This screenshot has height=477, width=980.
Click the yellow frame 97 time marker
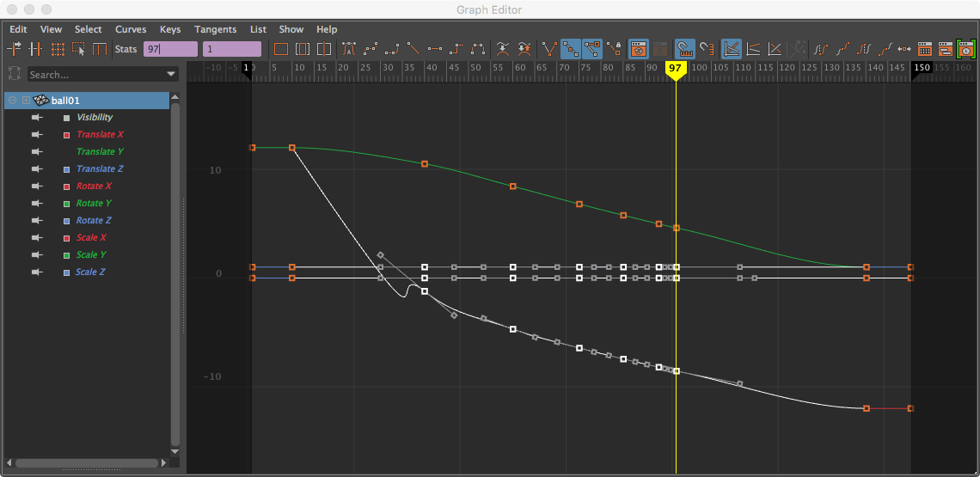(x=676, y=68)
